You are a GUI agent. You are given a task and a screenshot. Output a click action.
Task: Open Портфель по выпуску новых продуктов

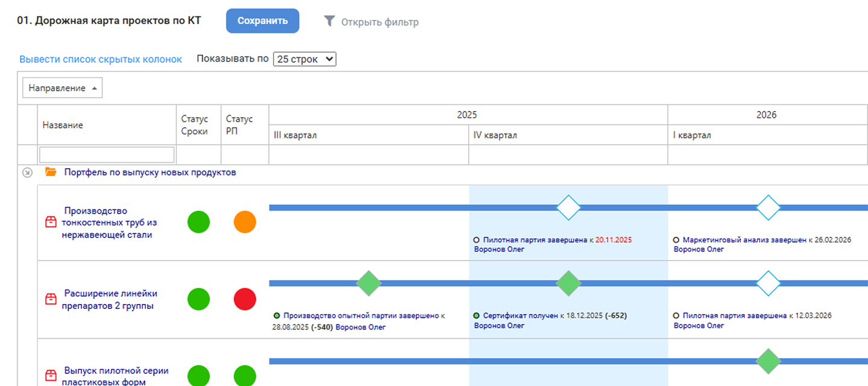(x=150, y=172)
